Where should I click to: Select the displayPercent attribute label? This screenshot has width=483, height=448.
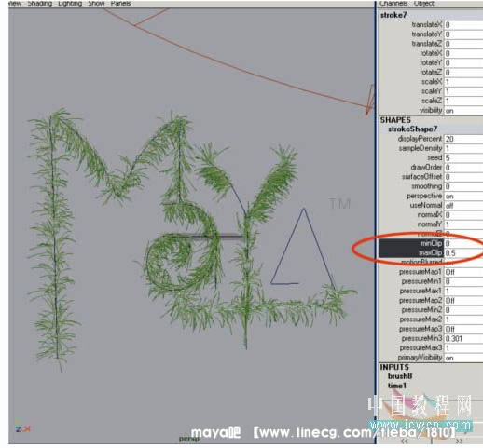[420, 139]
